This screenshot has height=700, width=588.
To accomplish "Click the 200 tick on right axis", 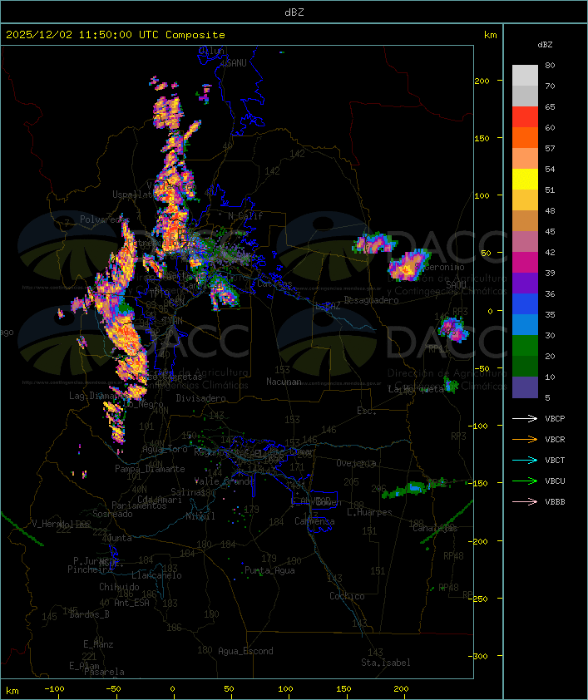I will click(x=482, y=81).
